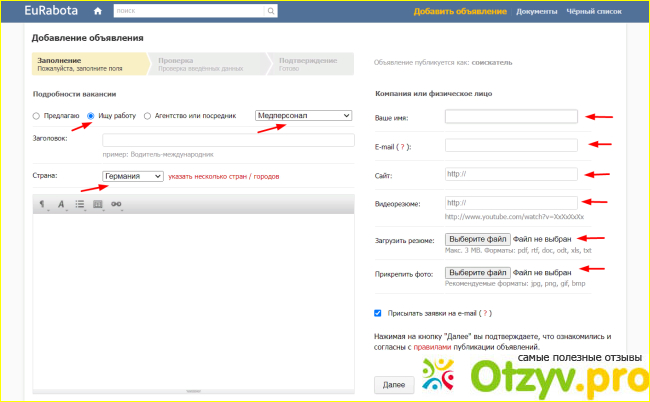650x402 pixels.
Task: Uncheck 'Присылать заявки на e-mail' checkbox
Action: [x=377, y=312]
